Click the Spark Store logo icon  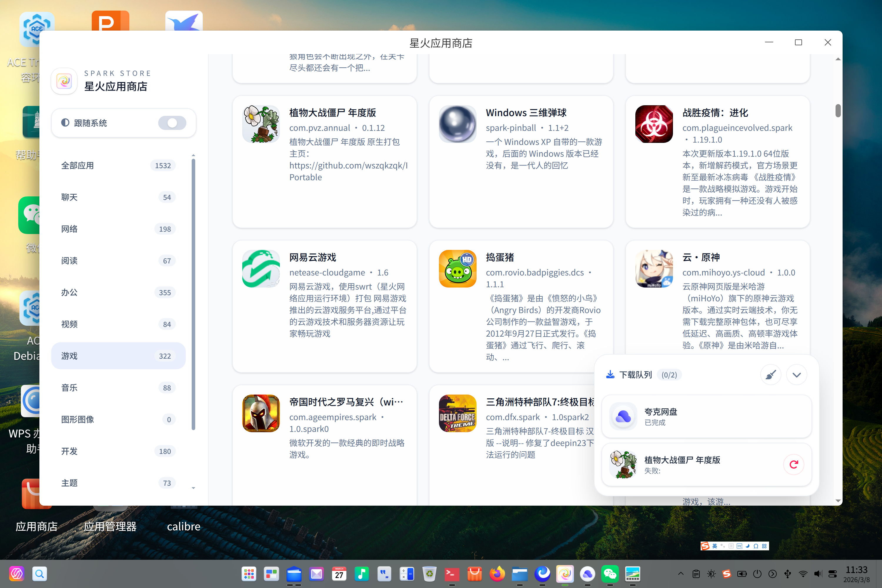coord(64,81)
